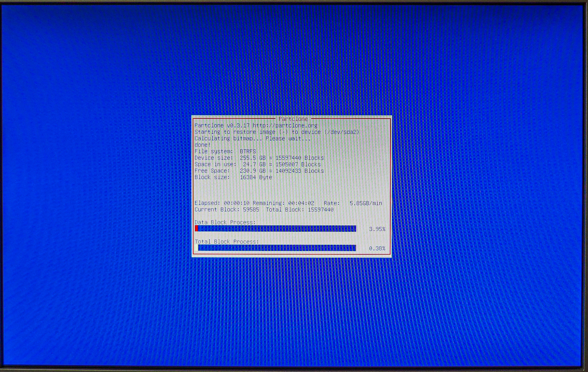
Task: Click the 3.95% data block percentage
Action: pos(377,229)
